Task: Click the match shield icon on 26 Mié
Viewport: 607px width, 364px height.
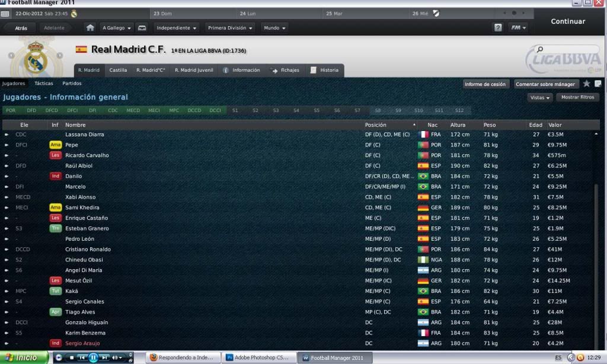Action: point(436,14)
